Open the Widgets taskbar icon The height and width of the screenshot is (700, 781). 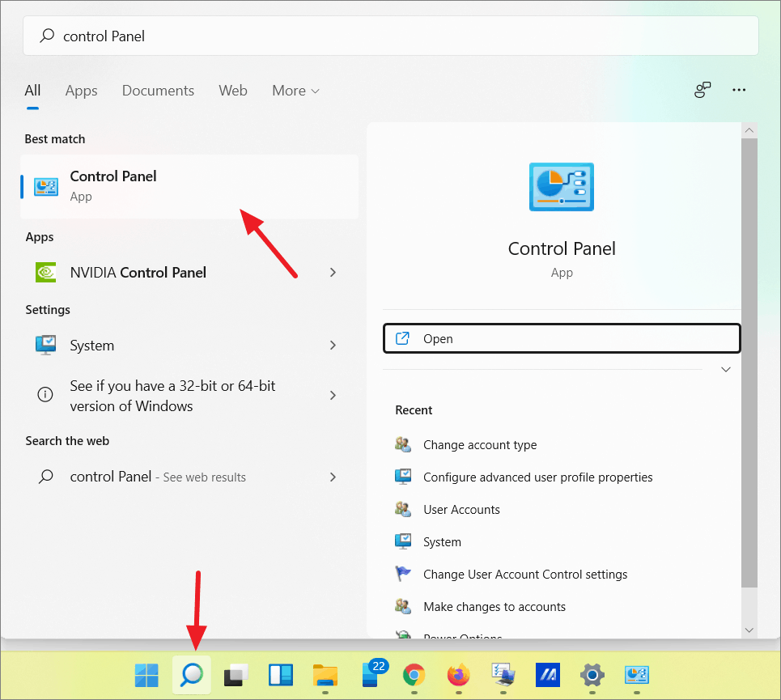(x=280, y=675)
